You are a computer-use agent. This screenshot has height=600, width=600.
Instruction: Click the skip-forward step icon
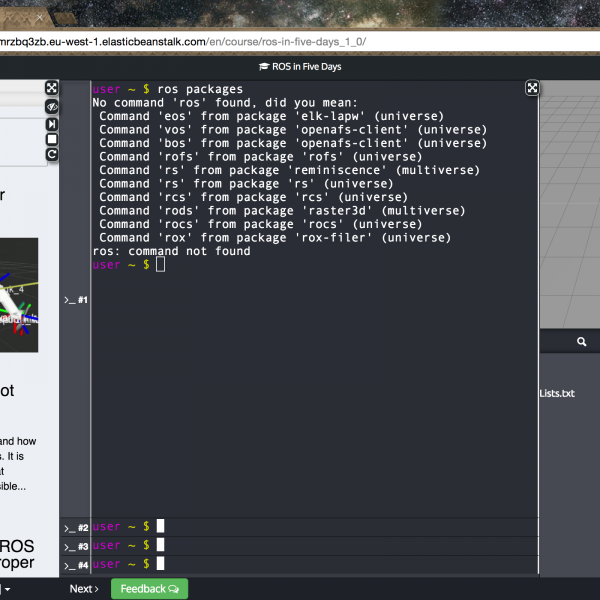tap(52, 123)
